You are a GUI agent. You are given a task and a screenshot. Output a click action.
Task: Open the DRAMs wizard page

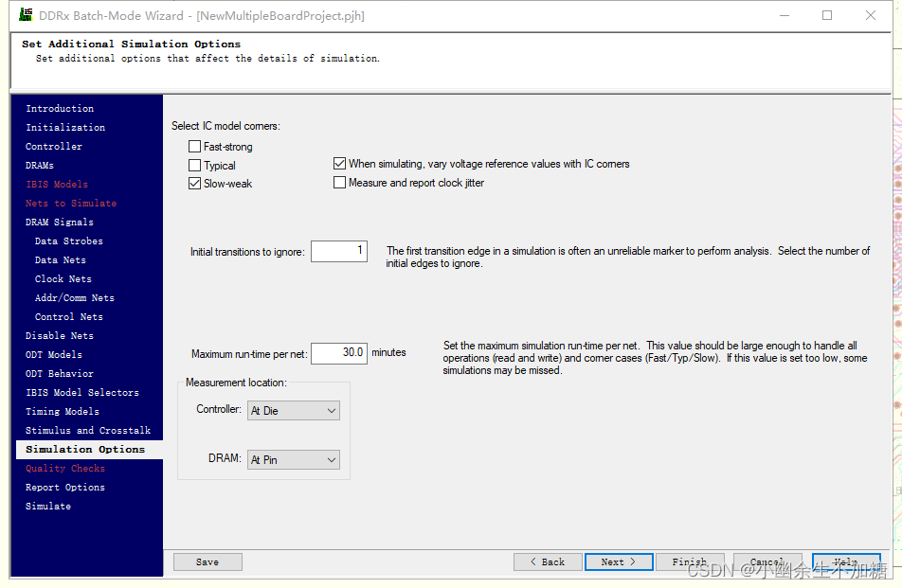coord(40,166)
